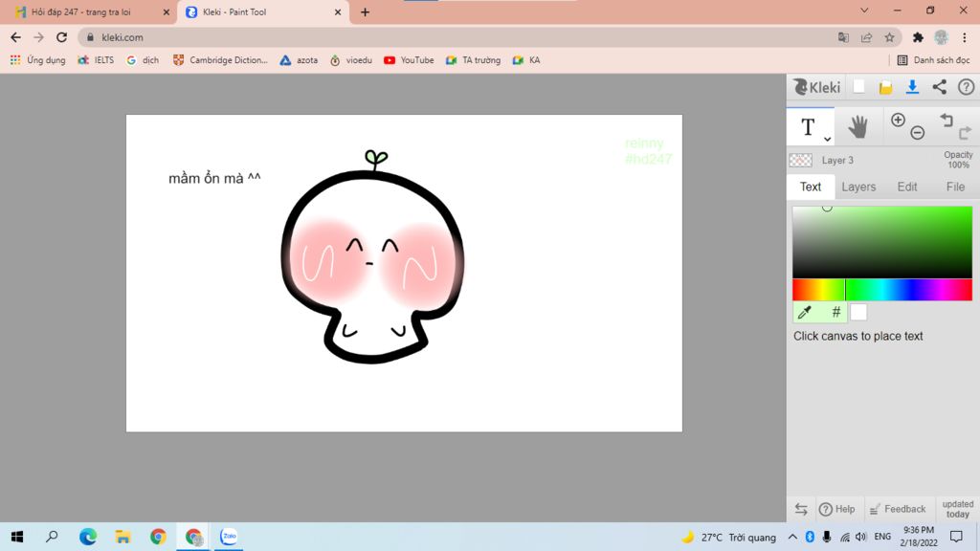Zoom in with the plus magnifier

click(898, 120)
